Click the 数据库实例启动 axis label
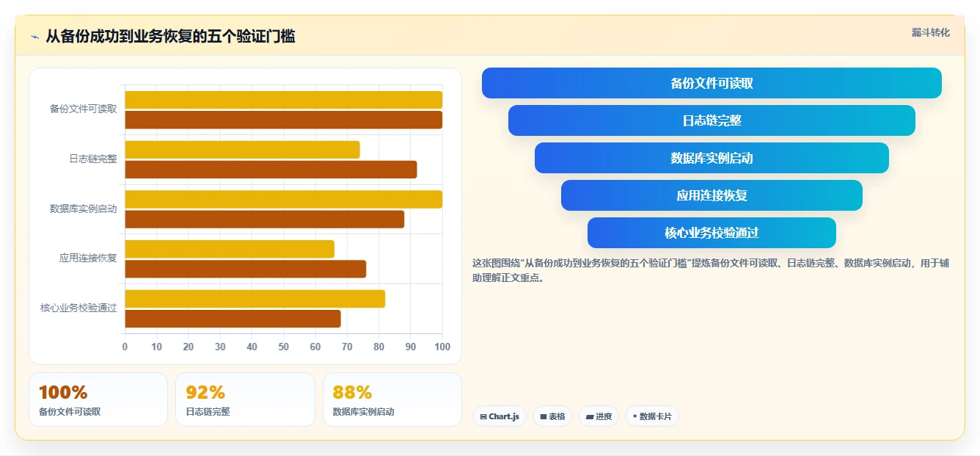 (83, 209)
